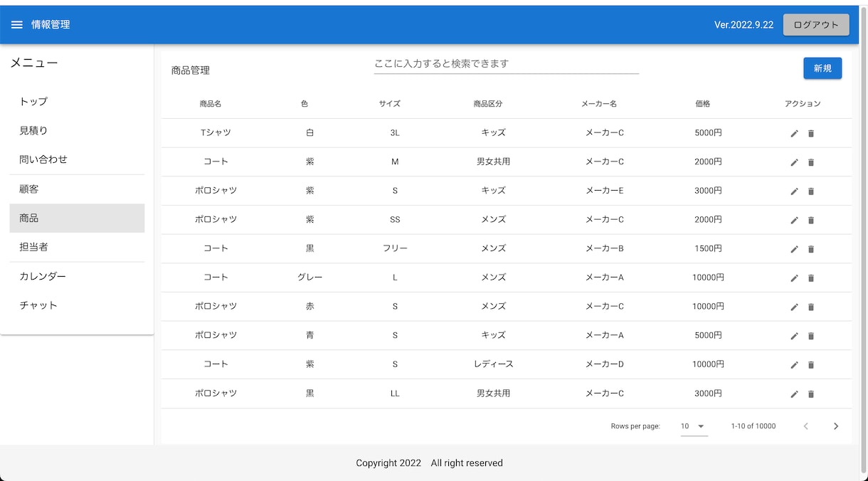The image size is (868, 481).
Task: Open カレンダー in the menu
Action: point(77,276)
